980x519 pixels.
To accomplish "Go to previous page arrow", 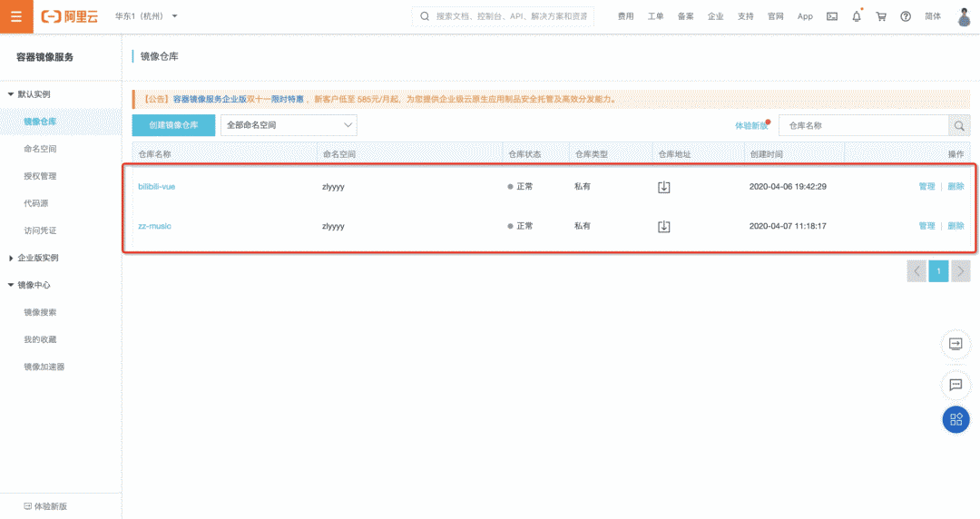I will point(916,271).
